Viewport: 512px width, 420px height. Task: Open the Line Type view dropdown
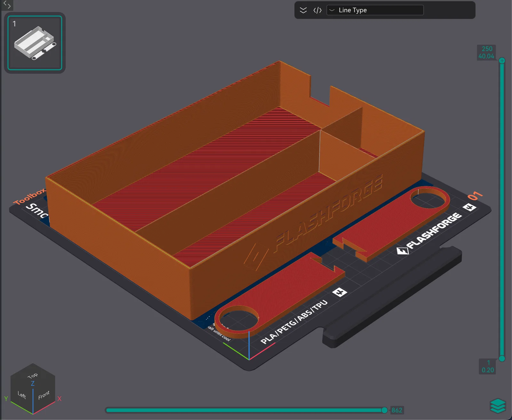(375, 10)
